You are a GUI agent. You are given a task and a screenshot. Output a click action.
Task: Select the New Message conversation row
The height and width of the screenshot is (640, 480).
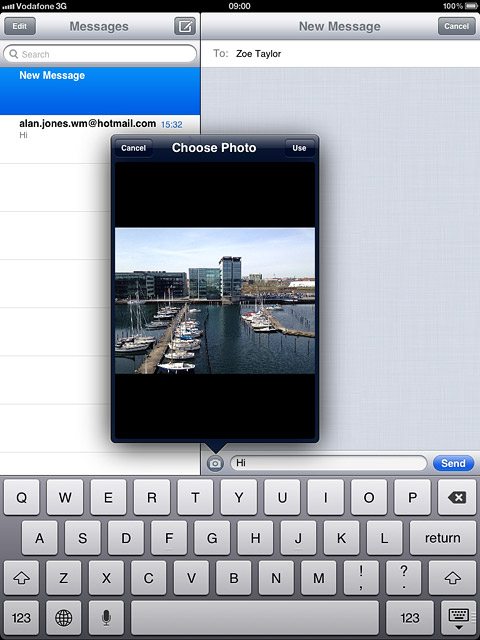point(100,91)
